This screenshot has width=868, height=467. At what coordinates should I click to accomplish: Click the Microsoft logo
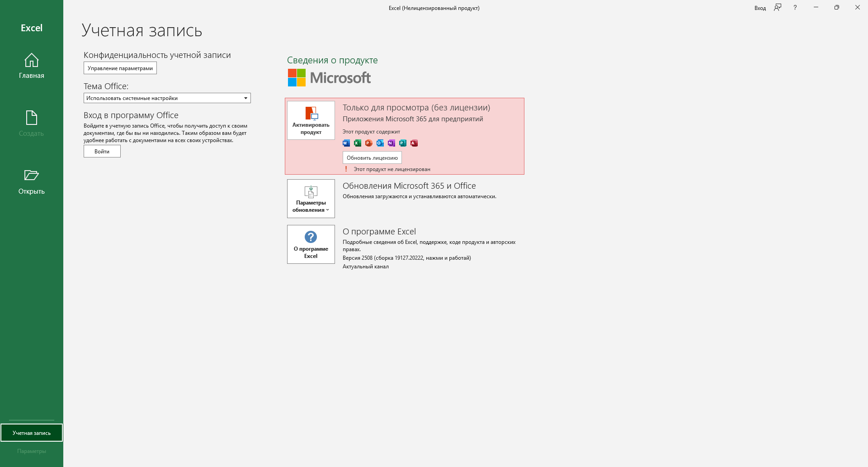(329, 78)
